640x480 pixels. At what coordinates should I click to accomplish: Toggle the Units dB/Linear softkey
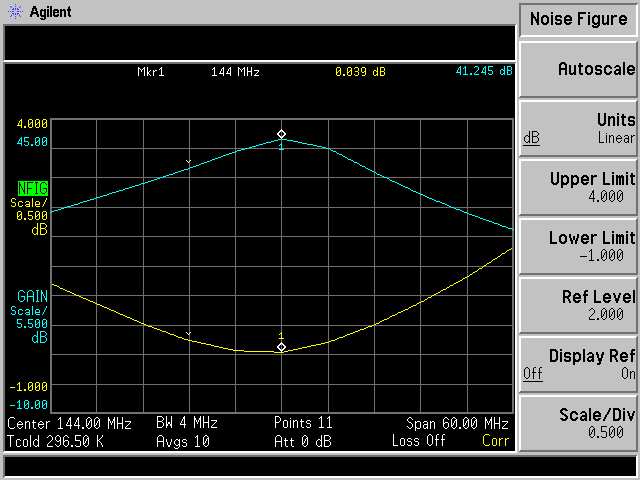pyautogui.click(x=578, y=129)
